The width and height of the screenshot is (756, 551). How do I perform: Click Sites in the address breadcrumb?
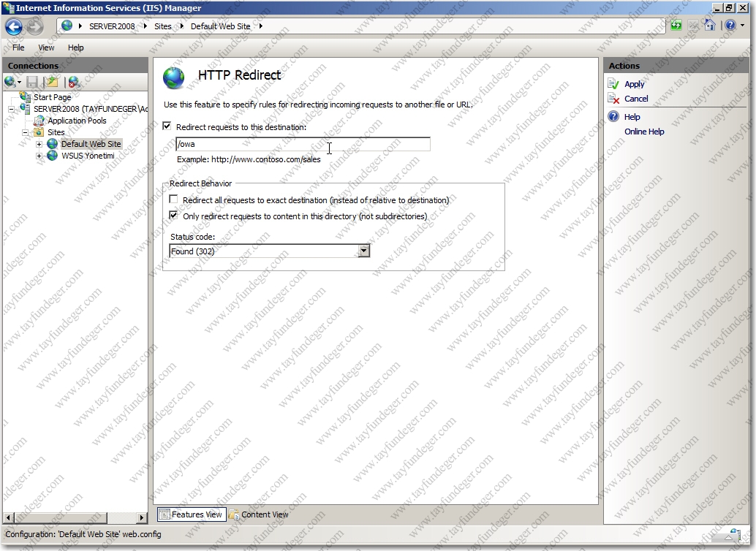[162, 26]
